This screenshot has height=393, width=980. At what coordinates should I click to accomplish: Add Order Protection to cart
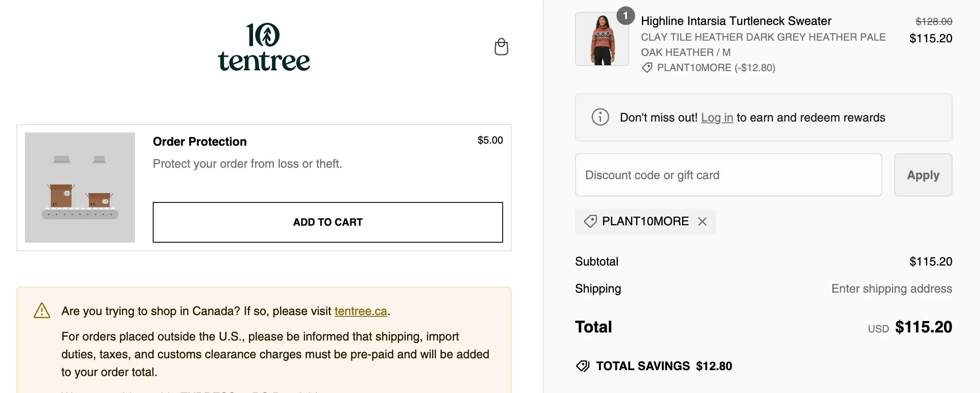[328, 222]
